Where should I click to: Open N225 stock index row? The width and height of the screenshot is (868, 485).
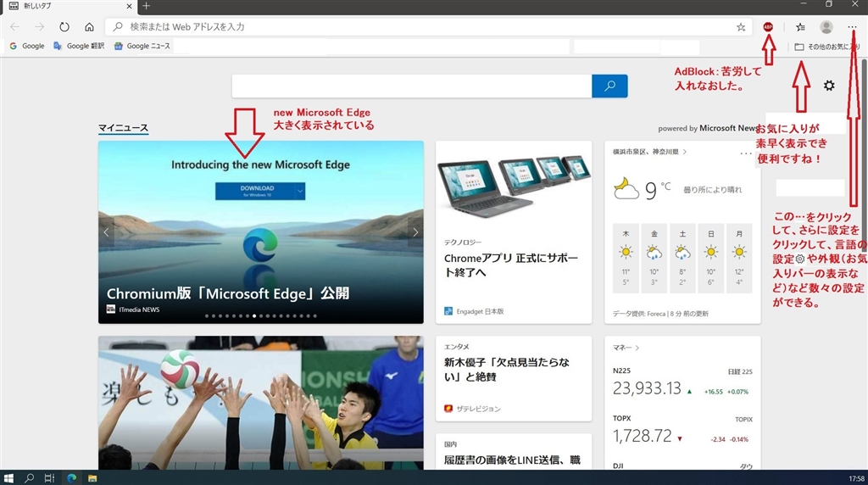(x=682, y=384)
